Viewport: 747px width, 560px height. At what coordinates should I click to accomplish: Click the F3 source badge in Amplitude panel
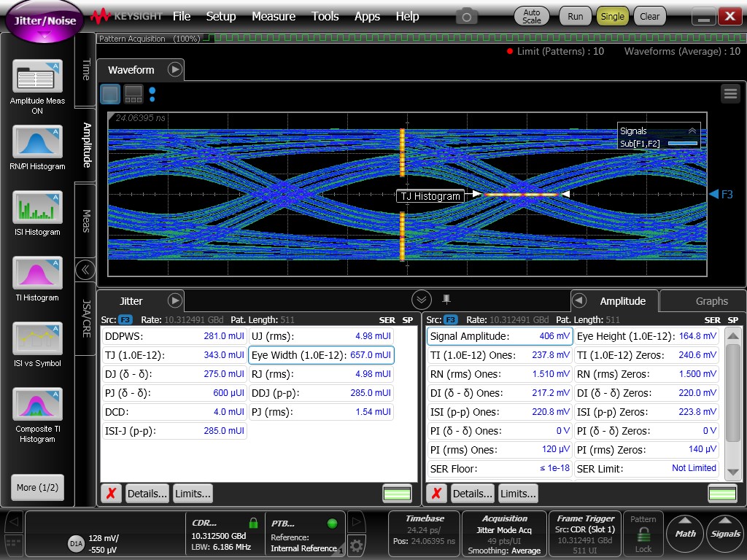tap(451, 320)
